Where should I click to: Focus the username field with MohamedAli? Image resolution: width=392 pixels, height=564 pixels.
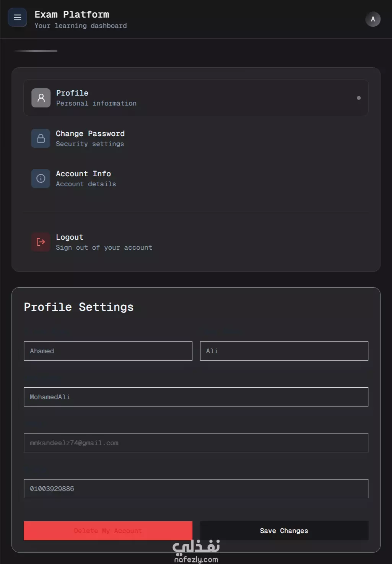click(x=196, y=397)
